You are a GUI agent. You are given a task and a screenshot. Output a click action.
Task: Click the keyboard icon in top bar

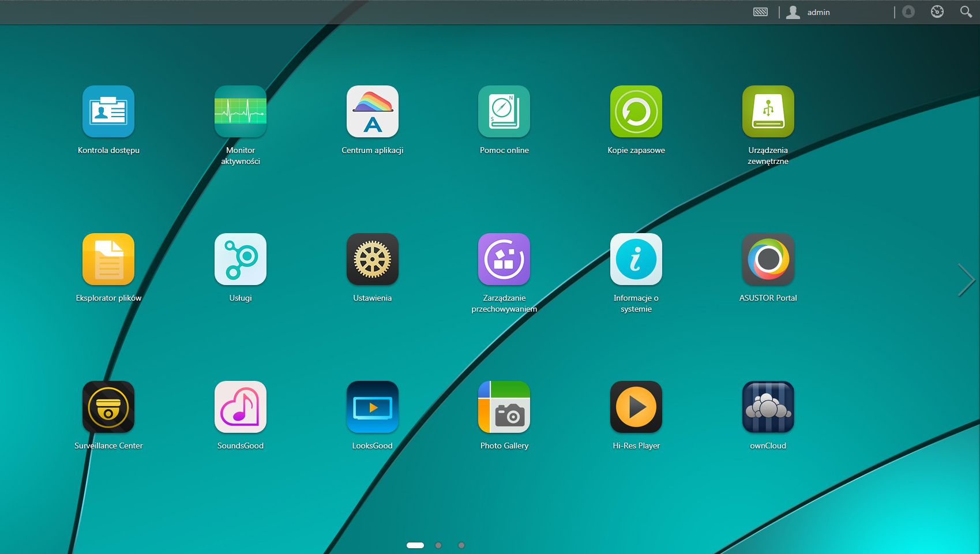[x=761, y=12]
